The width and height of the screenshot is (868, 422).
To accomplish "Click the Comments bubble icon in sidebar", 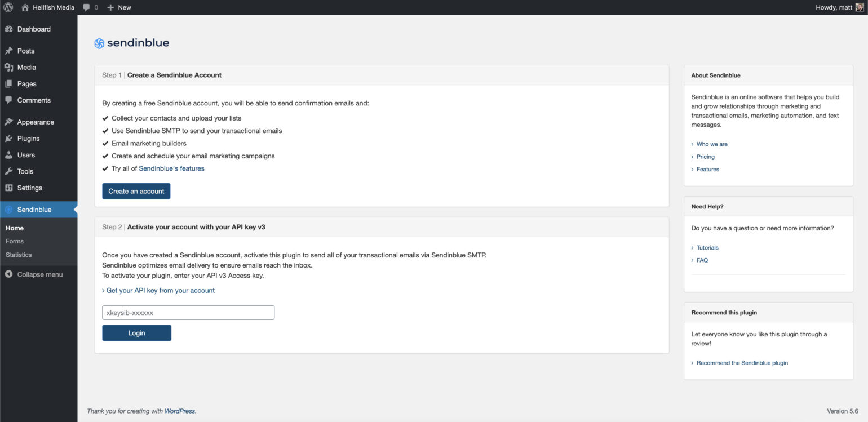I will point(8,100).
